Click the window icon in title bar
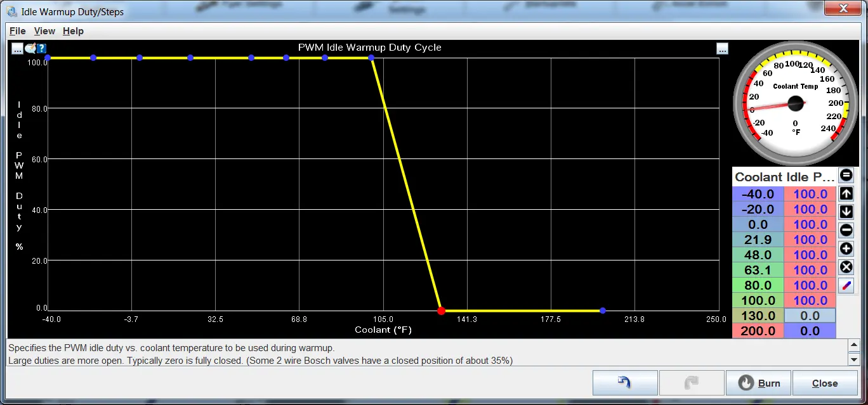Screen dimensions: 868x405 coord(11,11)
